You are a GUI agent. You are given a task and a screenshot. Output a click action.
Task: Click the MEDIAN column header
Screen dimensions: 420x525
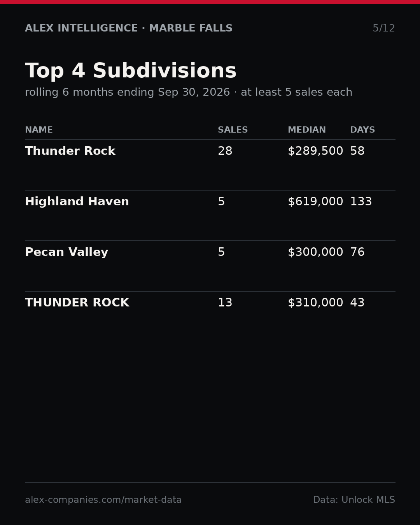point(307,130)
